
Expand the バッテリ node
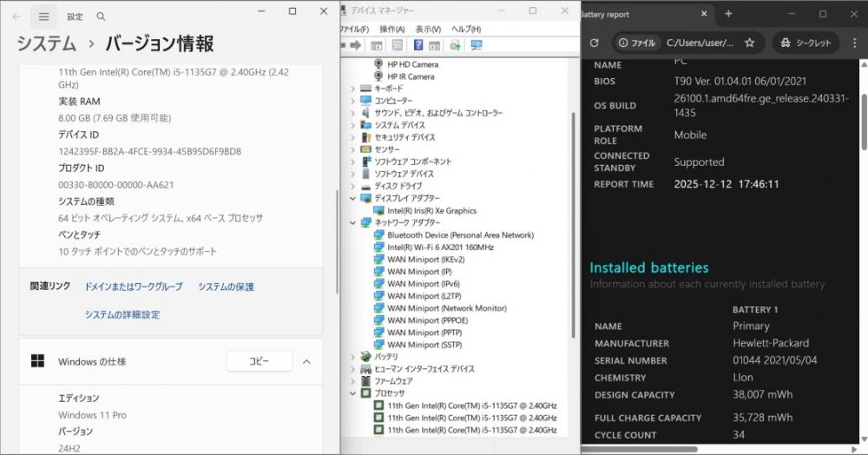pos(352,357)
